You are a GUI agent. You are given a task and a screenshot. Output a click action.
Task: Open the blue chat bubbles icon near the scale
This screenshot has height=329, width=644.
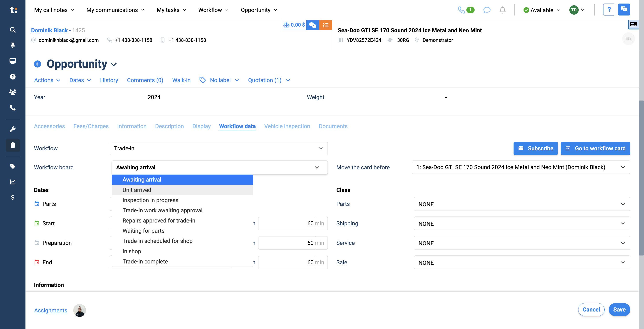[x=312, y=25]
